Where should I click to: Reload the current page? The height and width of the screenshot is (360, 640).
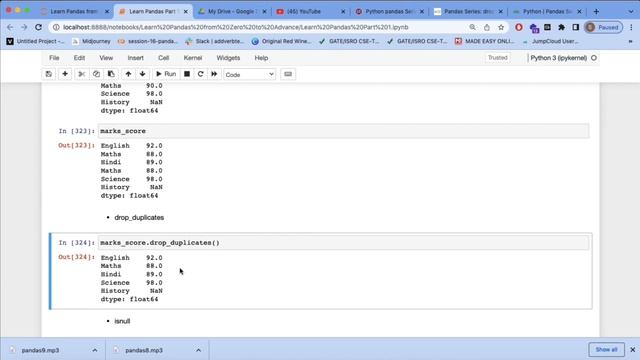(38, 27)
